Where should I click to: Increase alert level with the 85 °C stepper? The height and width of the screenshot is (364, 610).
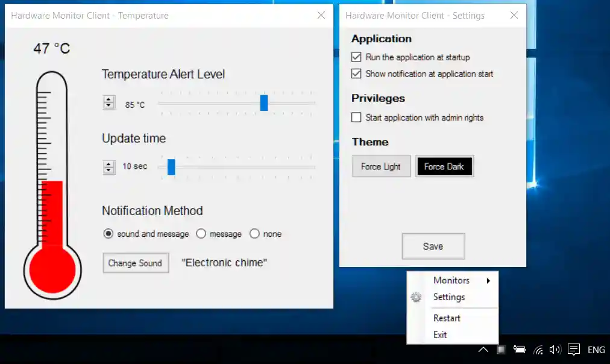[x=108, y=99]
